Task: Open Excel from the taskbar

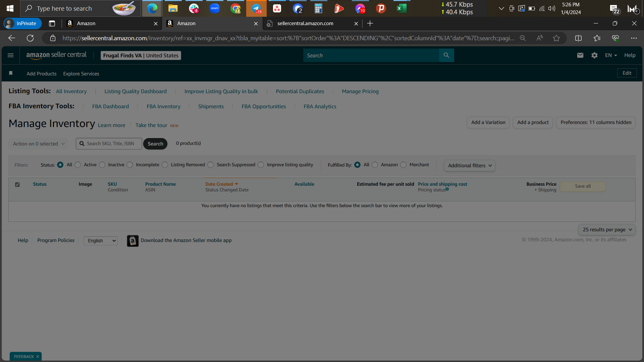Action: click(x=401, y=8)
